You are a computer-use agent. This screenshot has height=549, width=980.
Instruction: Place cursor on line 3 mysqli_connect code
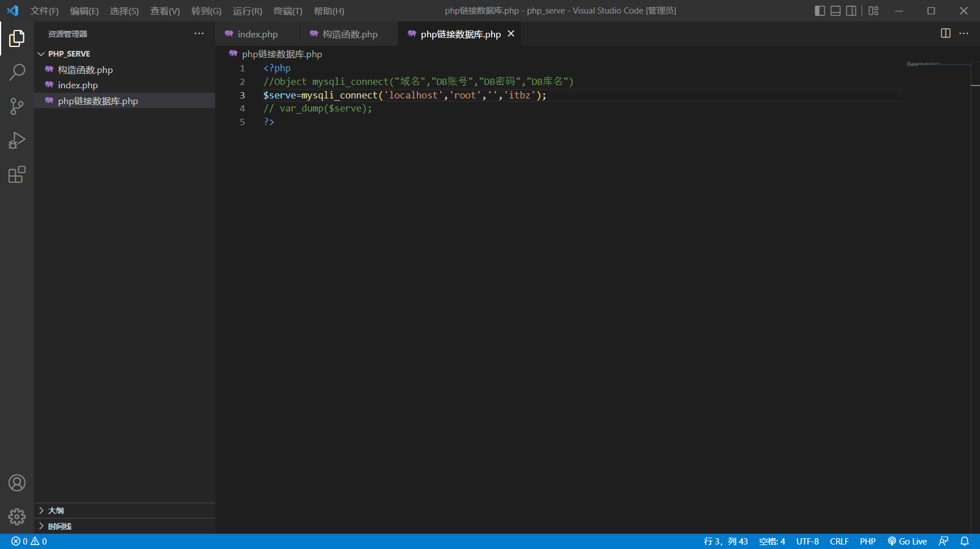click(x=404, y=95)
